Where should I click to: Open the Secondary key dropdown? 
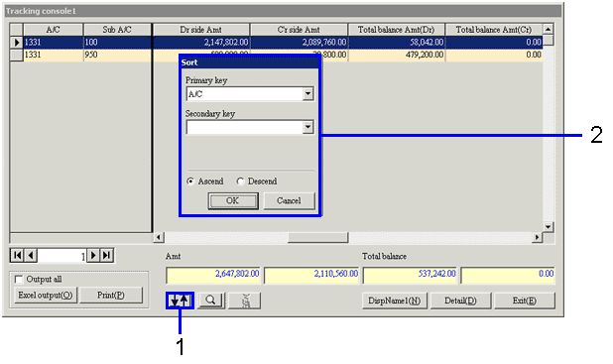(308, 127)
